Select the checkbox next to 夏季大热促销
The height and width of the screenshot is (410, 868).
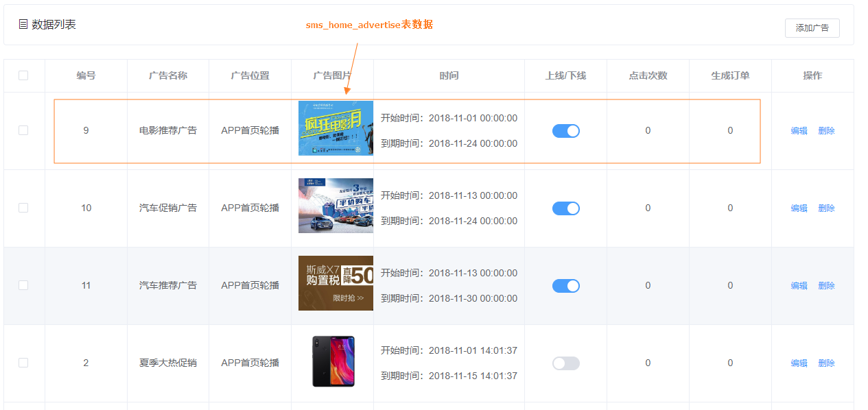pyautogui.click(x=24, y=363)
